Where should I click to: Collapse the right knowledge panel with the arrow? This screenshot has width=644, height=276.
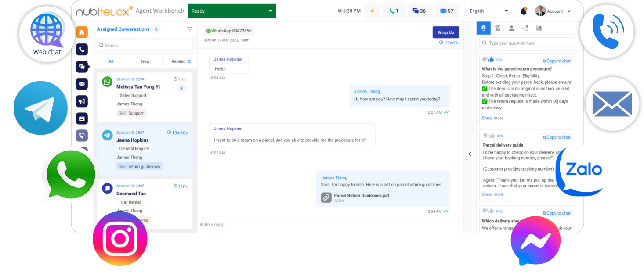click(470, 154)
